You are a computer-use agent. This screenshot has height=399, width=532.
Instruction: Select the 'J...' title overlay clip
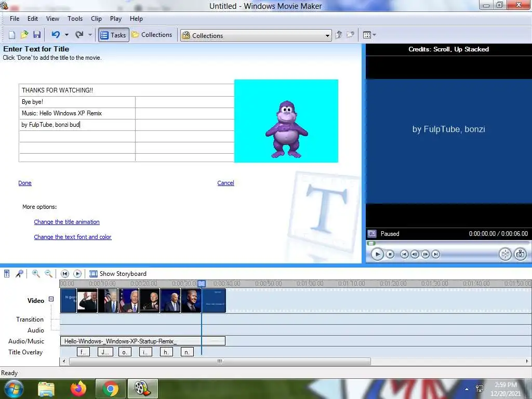click(x=105, y=352)
